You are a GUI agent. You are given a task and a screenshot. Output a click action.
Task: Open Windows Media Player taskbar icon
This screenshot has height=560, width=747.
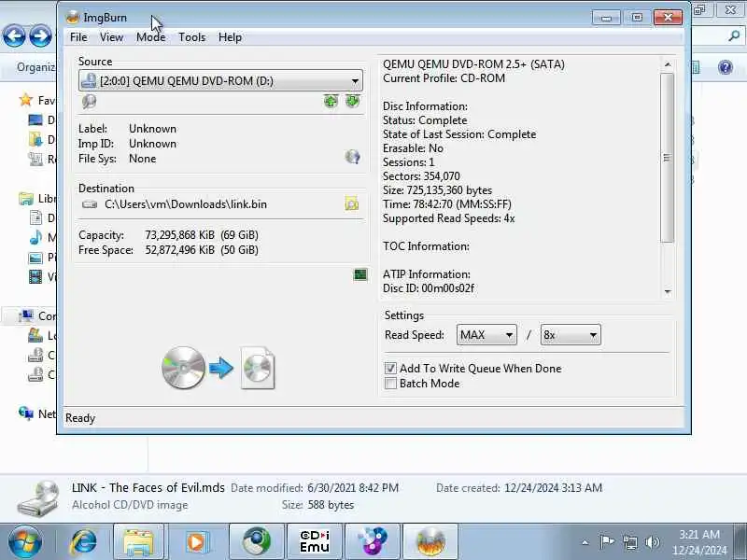(196, 542)
